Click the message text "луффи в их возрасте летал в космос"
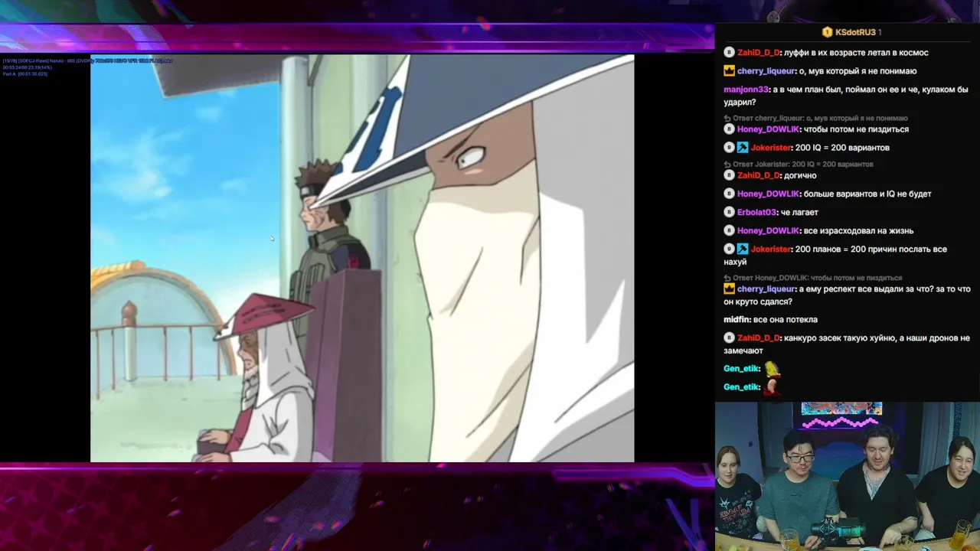Screen dimensions: 980x551 856,53
